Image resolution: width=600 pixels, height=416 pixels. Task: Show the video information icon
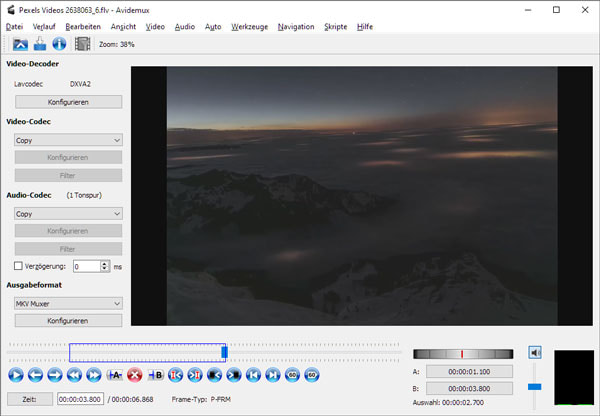coord(59,44)
